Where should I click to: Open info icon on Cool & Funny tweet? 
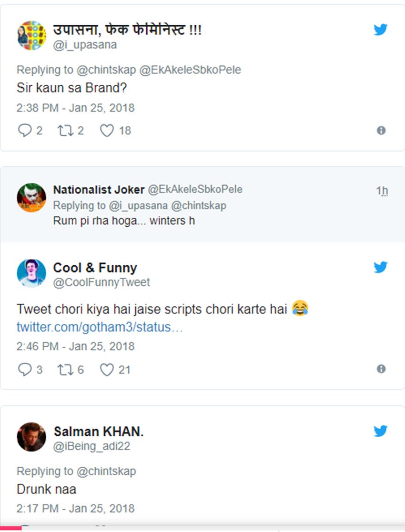click(x=381, y=369)
